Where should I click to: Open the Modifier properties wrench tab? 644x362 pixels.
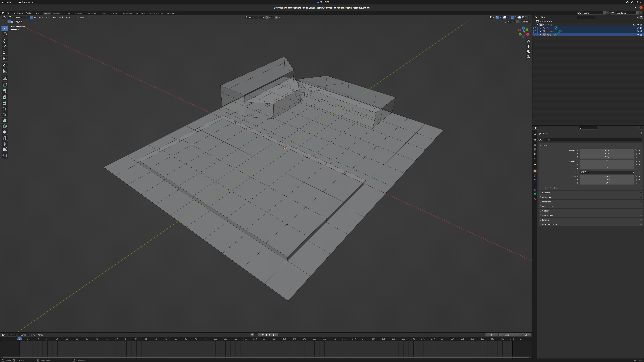tap(535, 176)
